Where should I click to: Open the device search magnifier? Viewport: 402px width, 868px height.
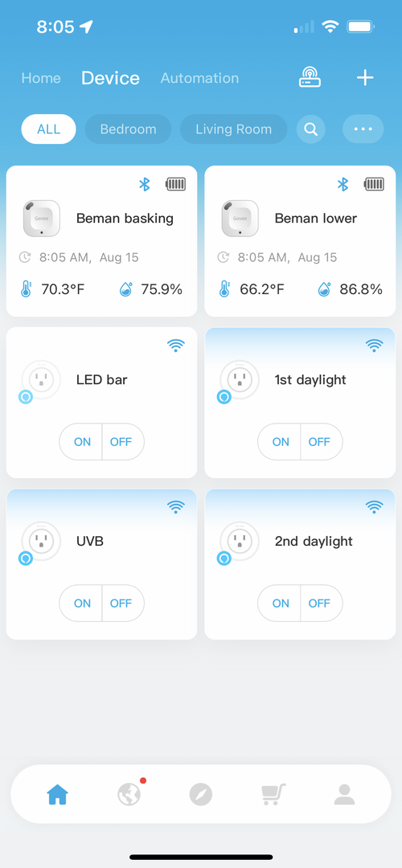point(311,129)
